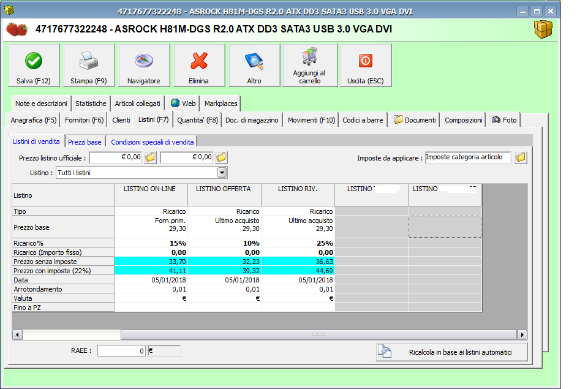Switch to Prezzi base subtab
This screenshot has width=588, height=389.
pos(85,142)
